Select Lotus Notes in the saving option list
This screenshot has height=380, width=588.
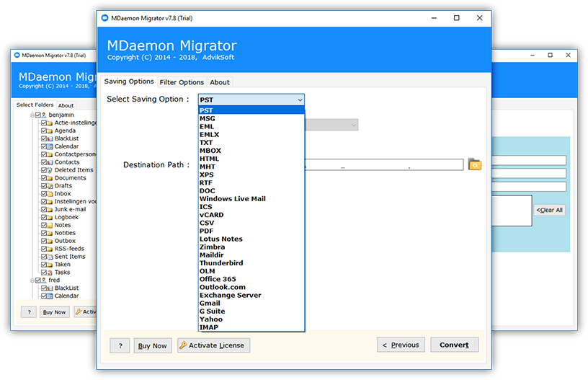coord(251,239)
